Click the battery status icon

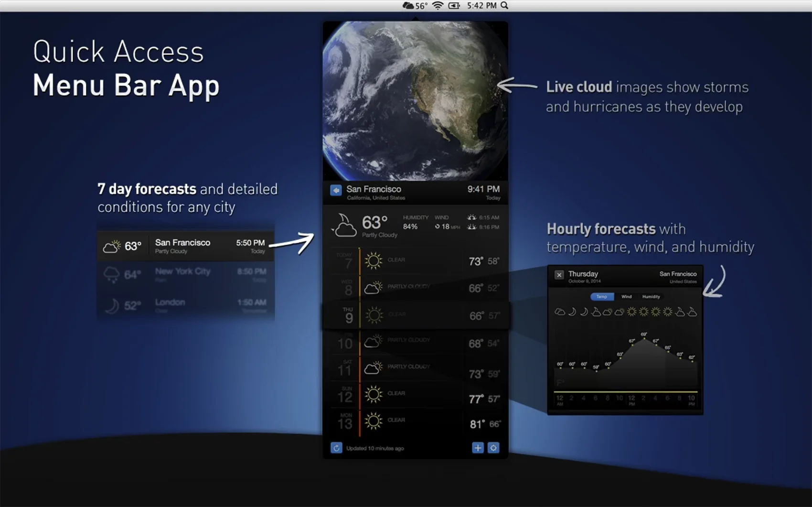pos(454,6)
